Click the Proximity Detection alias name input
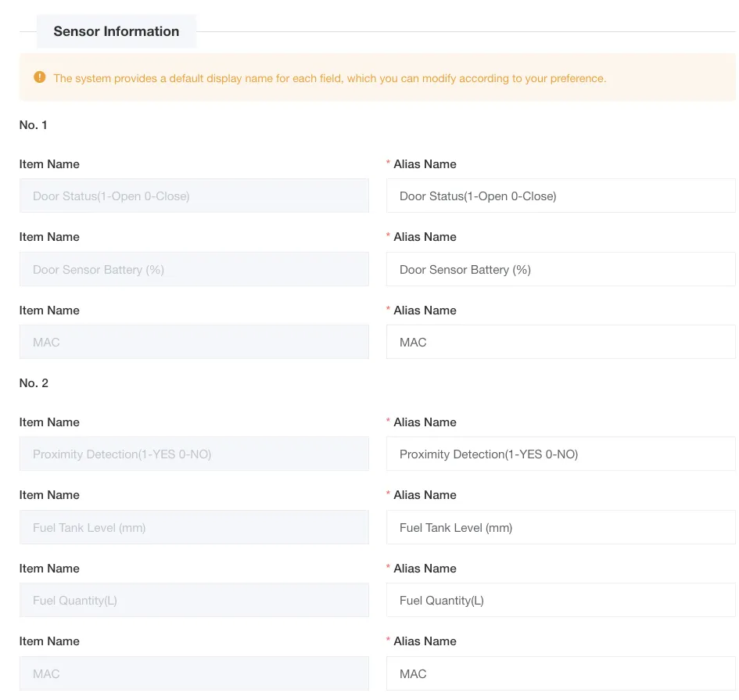This screenshot has width=739, height=700. pos(560,454)
